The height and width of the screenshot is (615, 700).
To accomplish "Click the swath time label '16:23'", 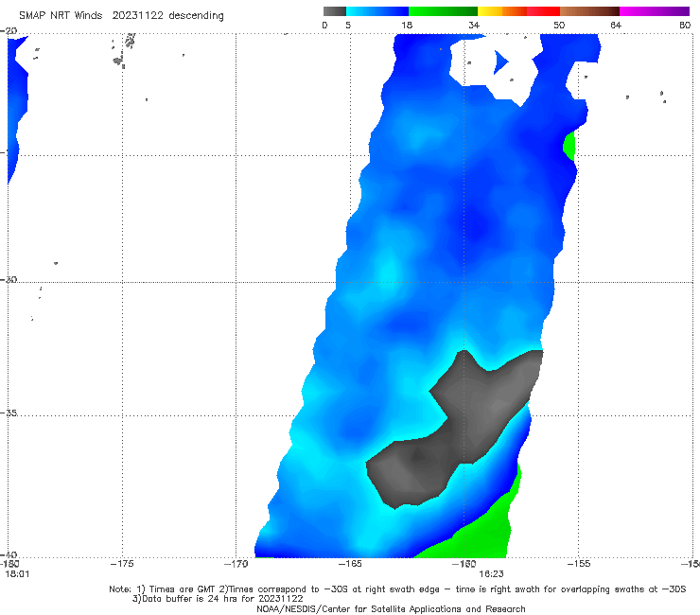I will click(491, 574).
